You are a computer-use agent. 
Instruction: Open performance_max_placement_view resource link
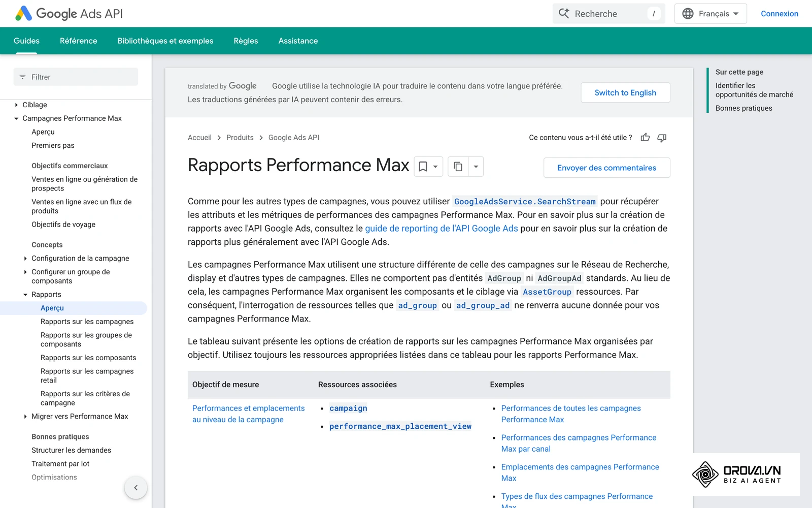(x=400, y=426)
